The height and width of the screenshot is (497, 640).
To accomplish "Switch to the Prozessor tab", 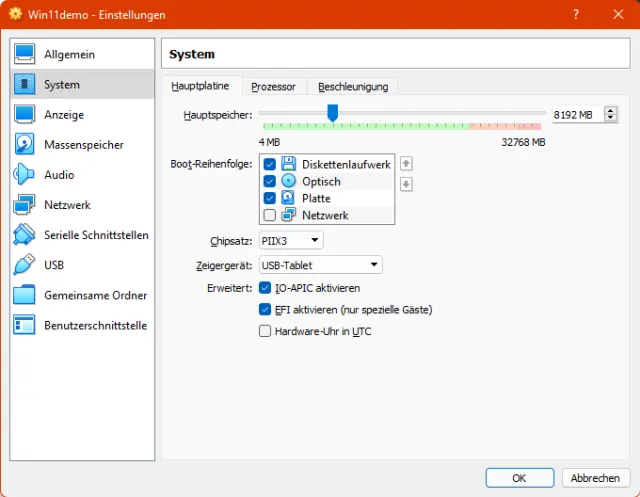I will pyautogui.click(x=273, y=87).
